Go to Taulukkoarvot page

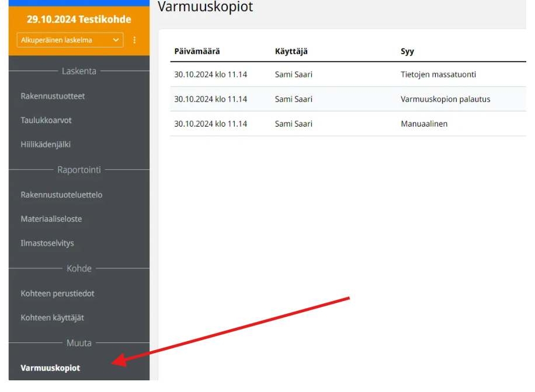(x=46, y=120)
